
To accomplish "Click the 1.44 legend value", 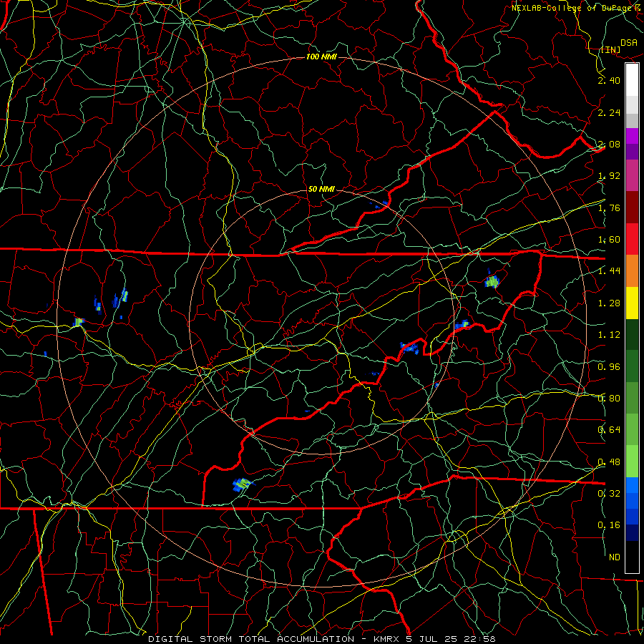I will pos(609,271).
